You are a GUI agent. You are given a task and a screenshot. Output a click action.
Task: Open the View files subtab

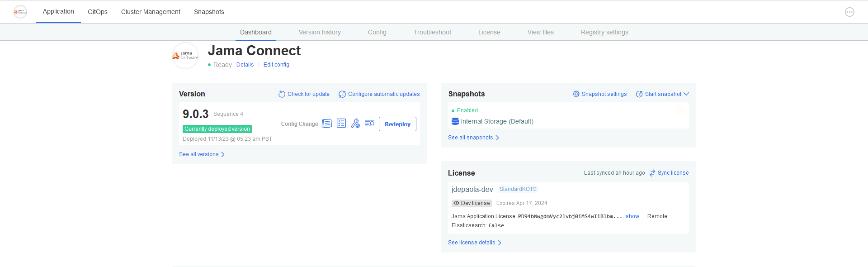pos(541,32)
